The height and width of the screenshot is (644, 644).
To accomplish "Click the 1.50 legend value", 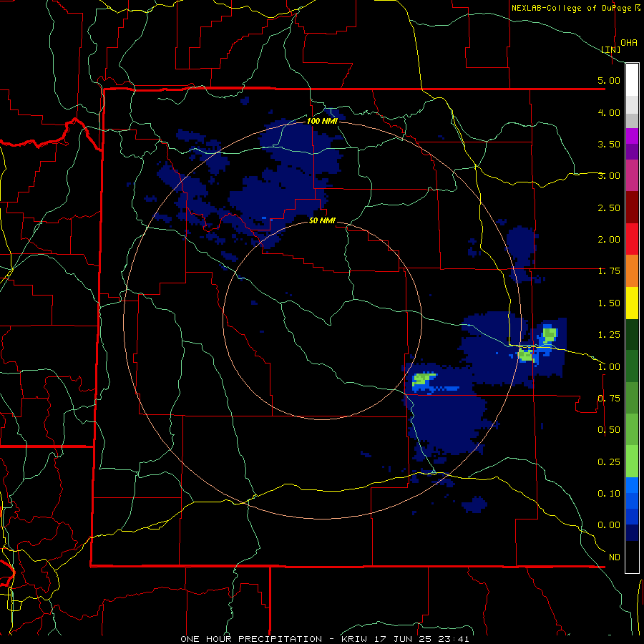I will coord(609,303).
